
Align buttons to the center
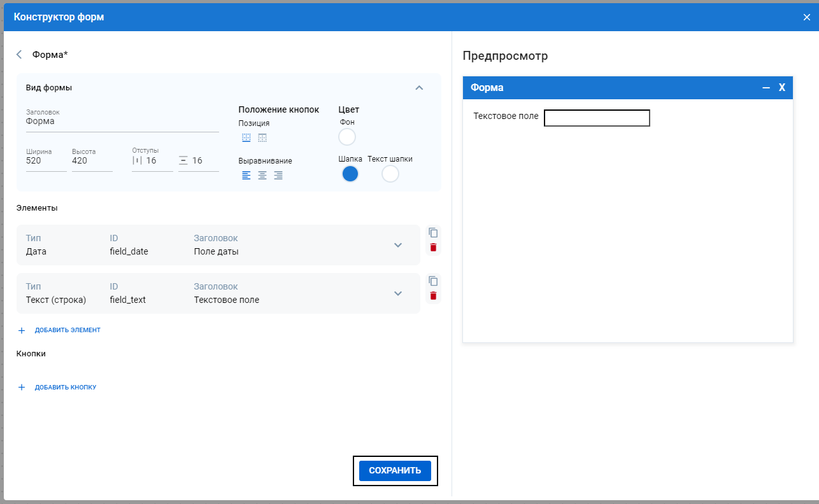click(262, 176)
